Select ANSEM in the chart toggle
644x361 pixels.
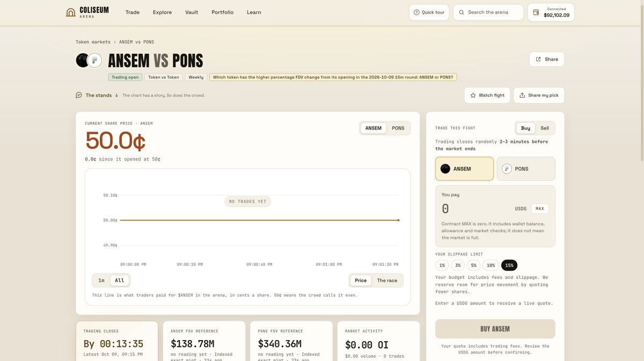click(x=374, y=128)
